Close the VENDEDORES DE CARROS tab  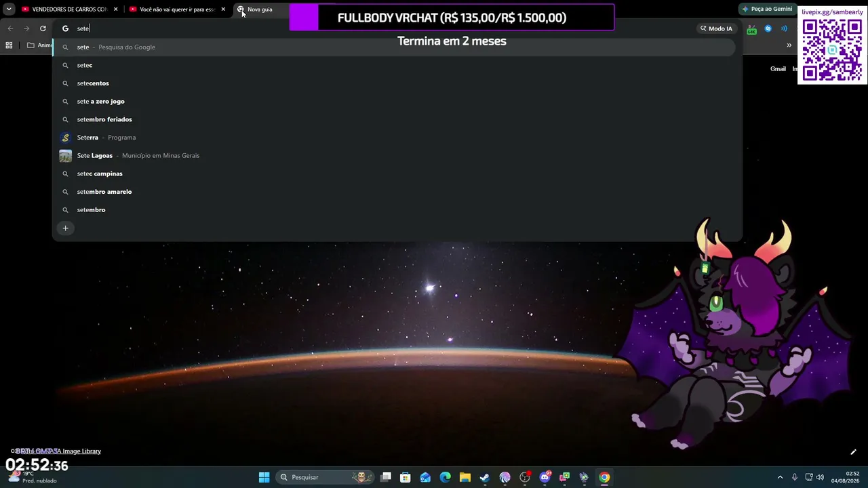pyautogui.click(x=116, y=9)
